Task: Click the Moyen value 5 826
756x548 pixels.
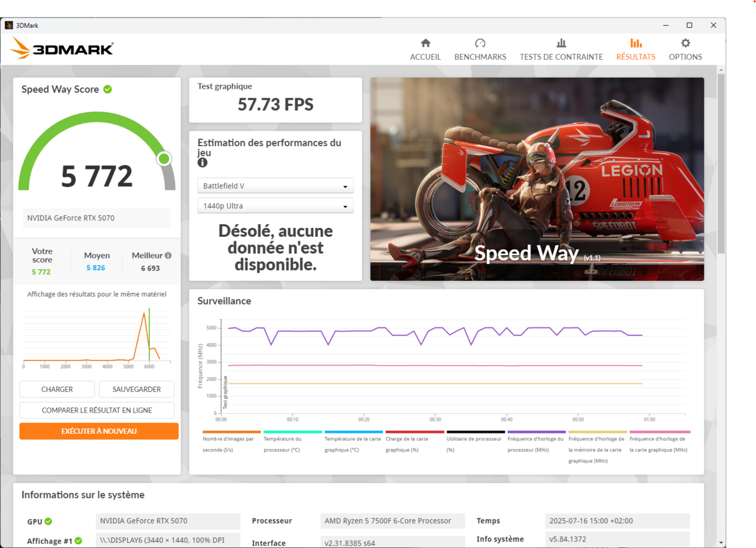Action: click(x=96, y=268)
